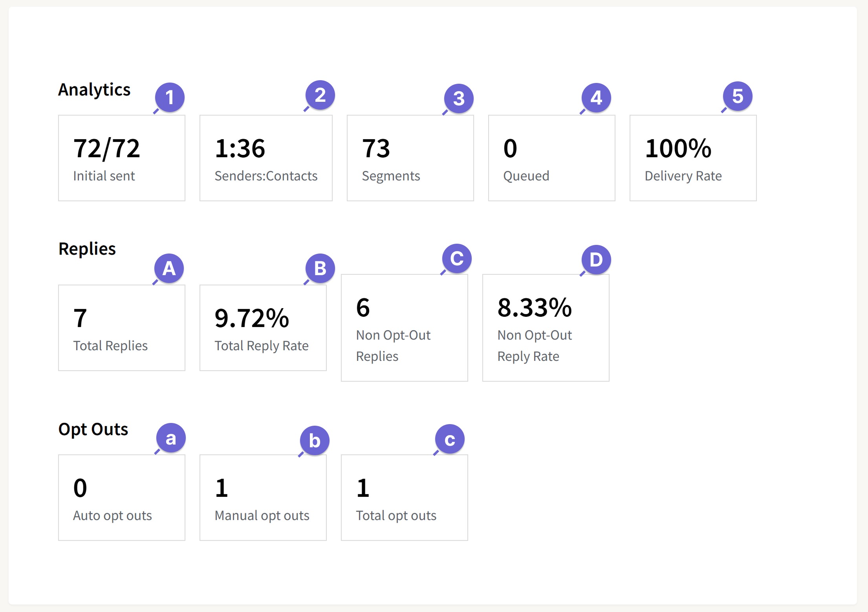Click the purple badge numbered 1
Screen dimensions: 868x612
[x=170, y=96]
